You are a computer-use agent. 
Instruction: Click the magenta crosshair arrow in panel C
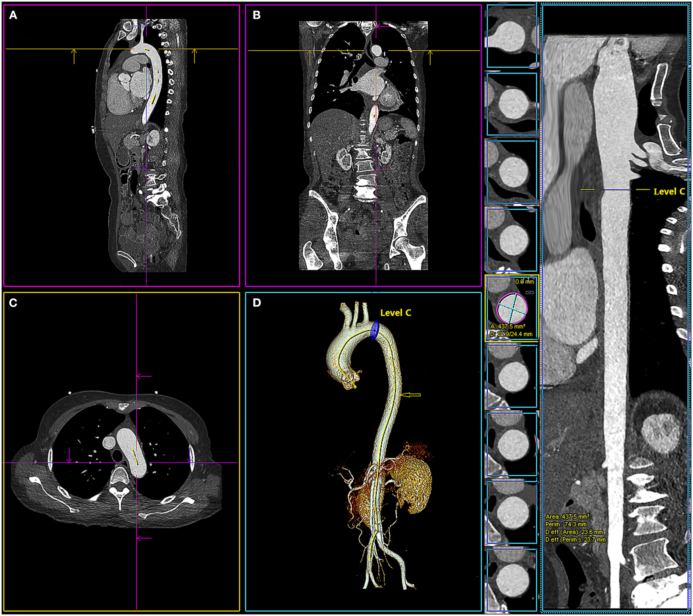(140, 376)
